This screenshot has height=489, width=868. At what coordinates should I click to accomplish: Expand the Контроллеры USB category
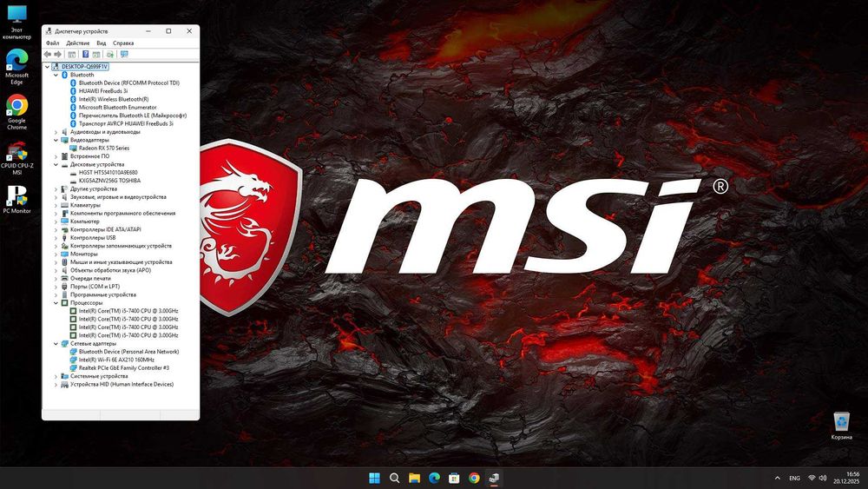[x=56, y=238]
